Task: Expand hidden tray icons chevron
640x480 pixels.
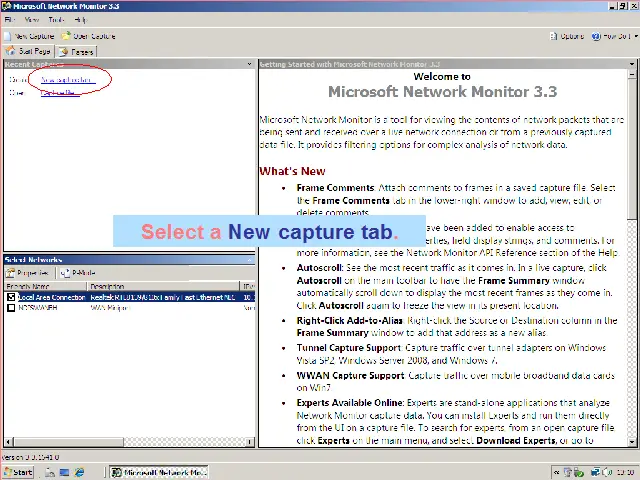Action: pos(556,472)
